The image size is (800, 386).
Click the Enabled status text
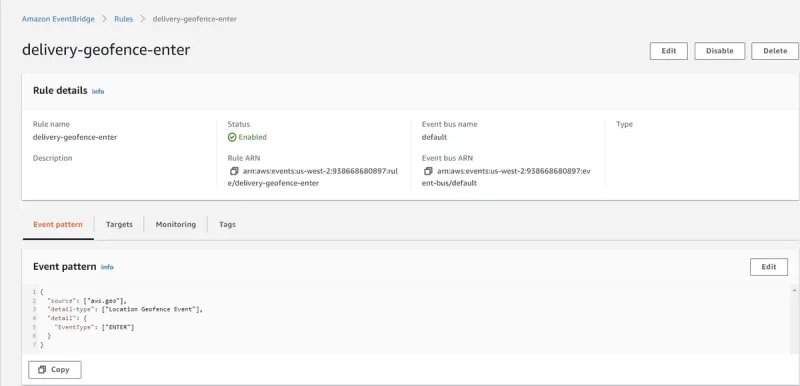point(253,137)
